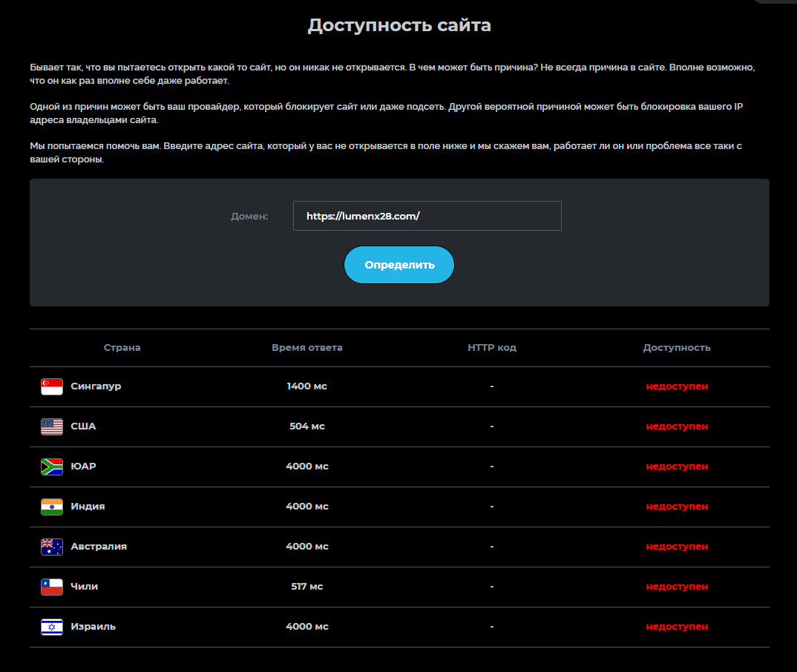Select the Австралия country name

pos(99,546)
